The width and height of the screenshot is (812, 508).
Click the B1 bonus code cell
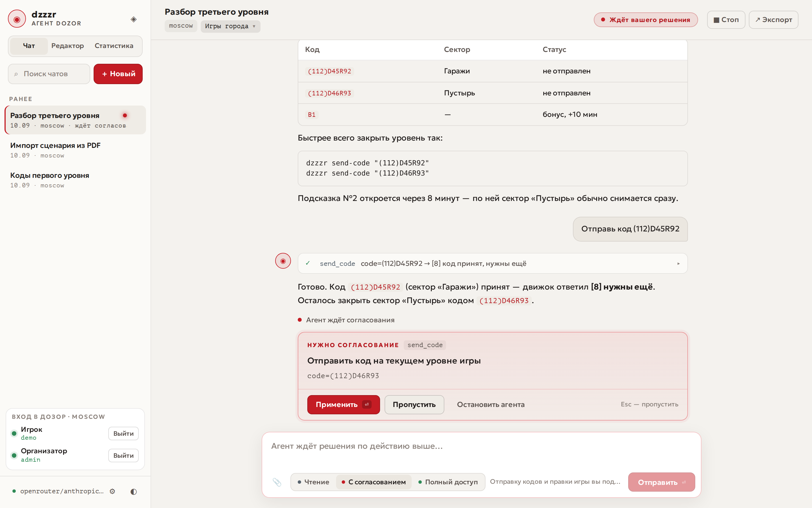click(x=312, y=115)
